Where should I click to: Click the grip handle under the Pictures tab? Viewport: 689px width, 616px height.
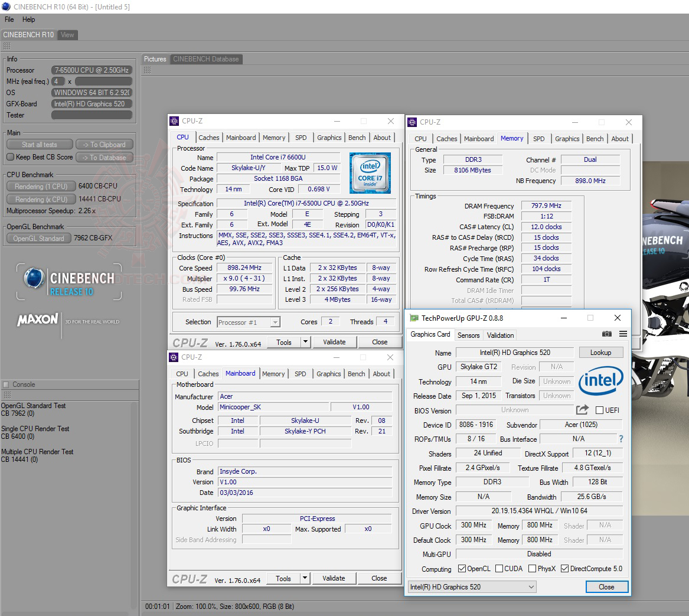[147, 70]
